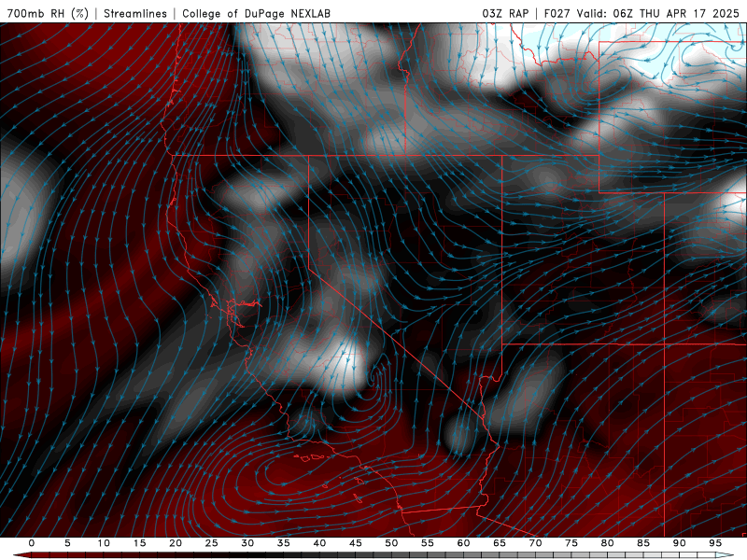
Task: Select the colorbar label '85'
Action: (643, 543)
